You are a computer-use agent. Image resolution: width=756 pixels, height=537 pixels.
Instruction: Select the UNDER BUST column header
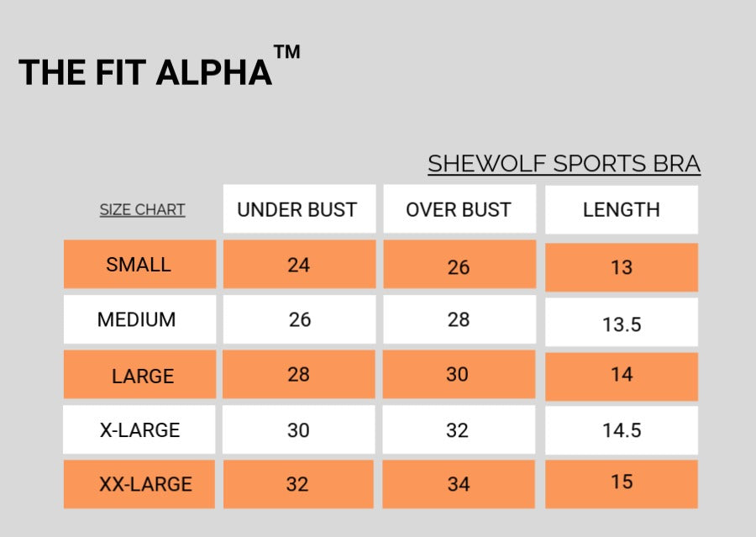[x=297, y=210]
